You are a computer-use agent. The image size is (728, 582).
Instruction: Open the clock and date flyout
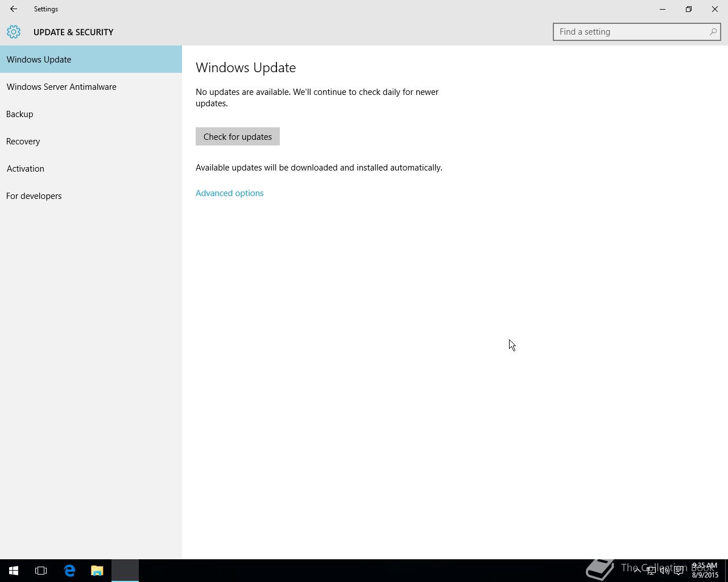pyautogui.click(x=705, y=571)
